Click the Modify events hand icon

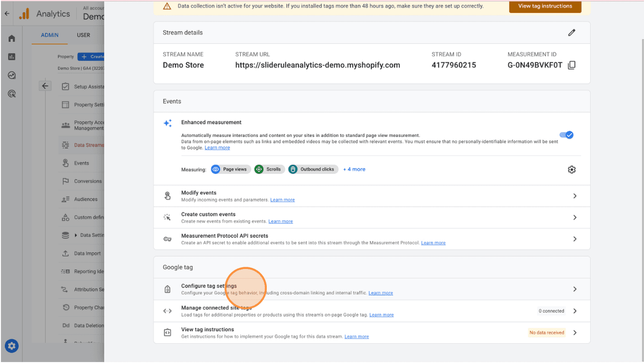pyautogui.click(x=167, y=196)
